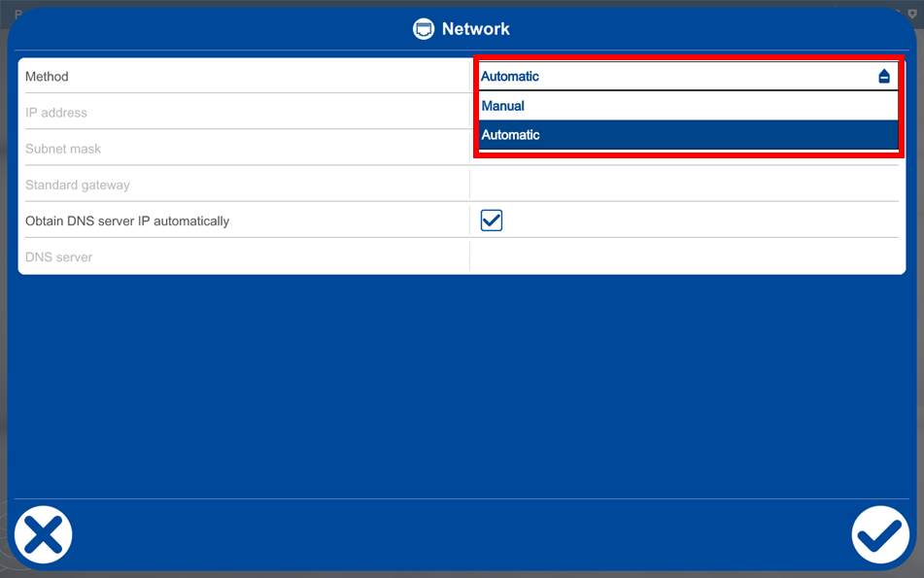Click the empty blue area below settings
This screenshot has width=924, height=578.
click(x=462, y=389)
